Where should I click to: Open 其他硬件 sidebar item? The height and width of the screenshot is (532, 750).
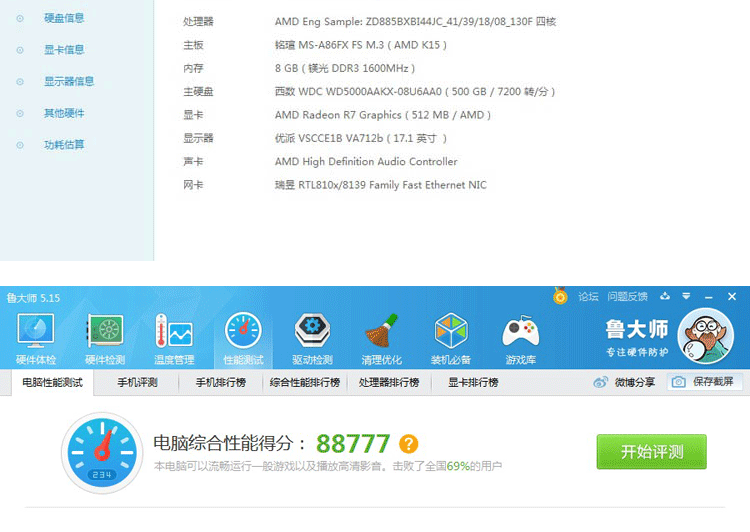pyautogui.click(x=64, y=113)
